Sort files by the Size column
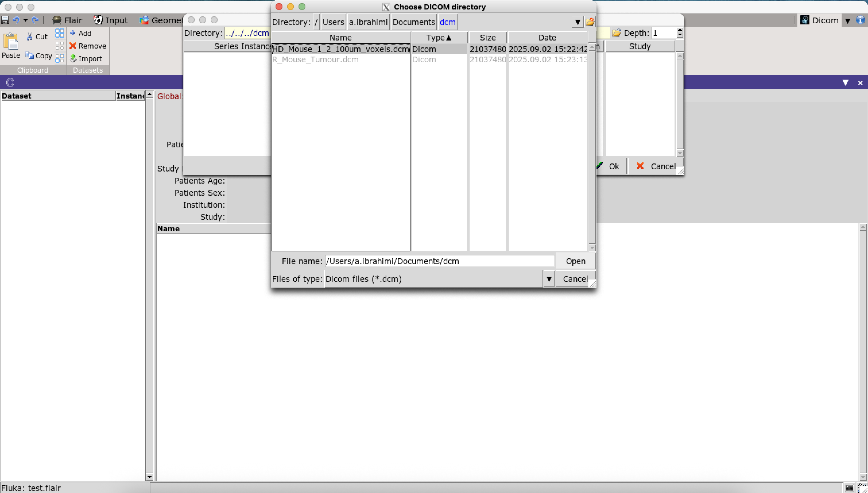The image size is (868, 493). [x=487, y=38]
